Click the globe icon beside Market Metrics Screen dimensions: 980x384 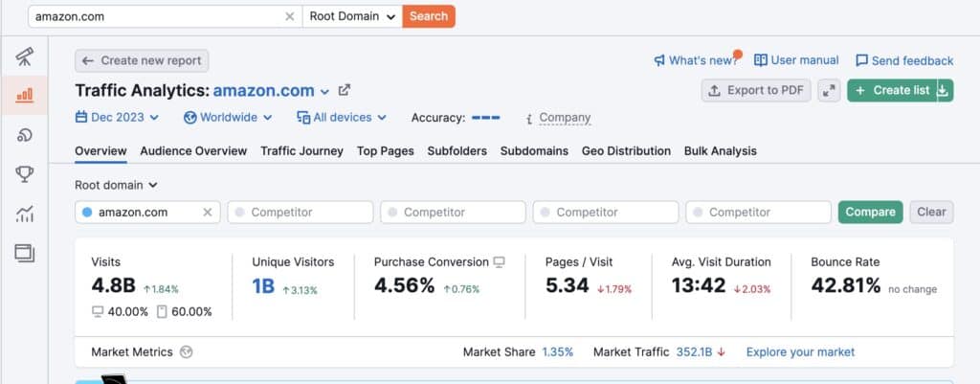click(186, 352)
